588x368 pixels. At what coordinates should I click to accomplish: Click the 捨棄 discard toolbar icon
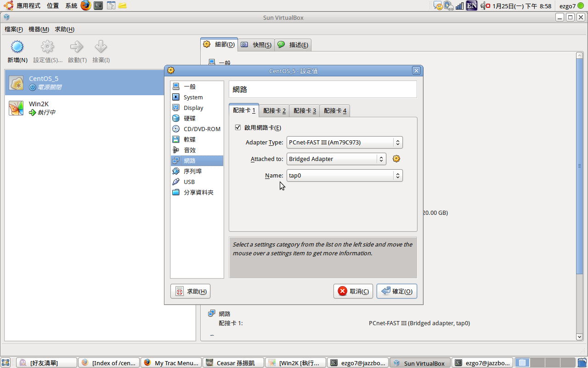tap(101, 47)
